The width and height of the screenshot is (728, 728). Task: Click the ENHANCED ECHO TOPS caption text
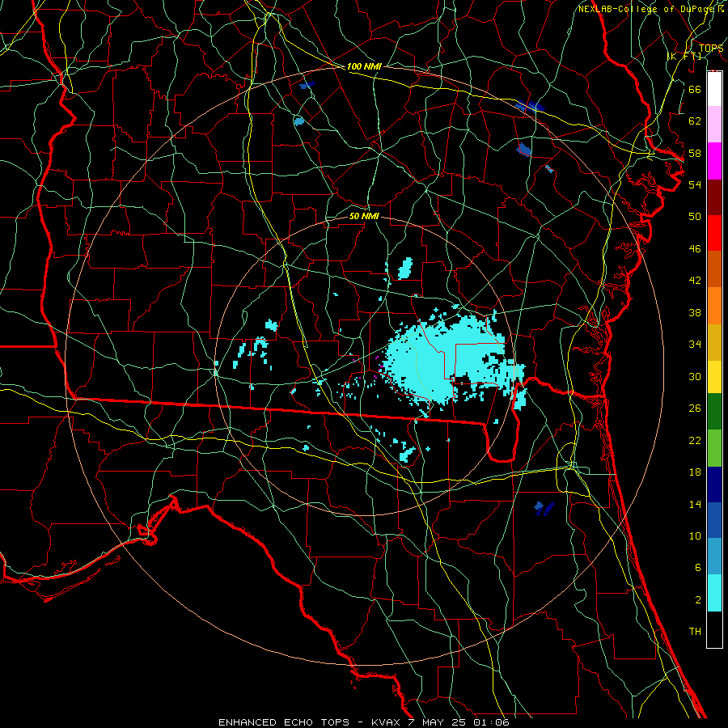coord(284,722)
